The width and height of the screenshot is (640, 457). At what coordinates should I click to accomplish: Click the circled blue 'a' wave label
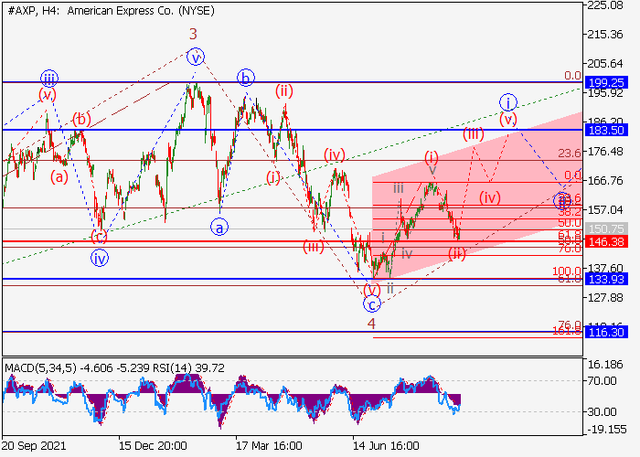[x=219, y=227]
